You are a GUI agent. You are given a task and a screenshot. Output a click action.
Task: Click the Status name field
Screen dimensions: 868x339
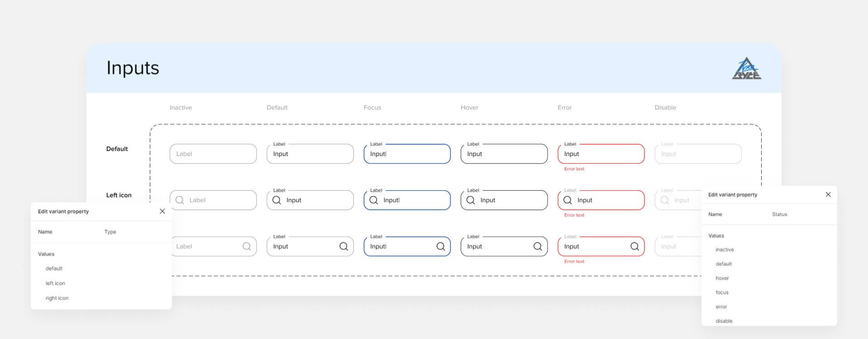click(779, 214)
